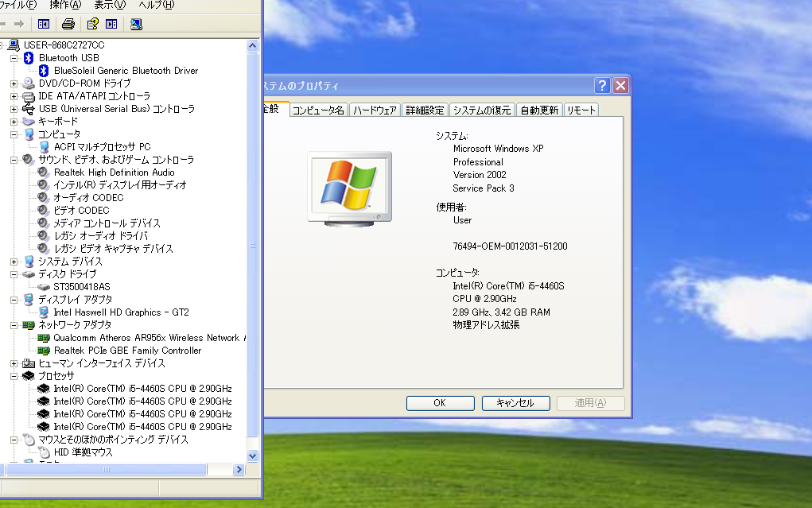Click the ACPI マルチプロセッサ PC icon
812x508 pixels.
click(44, 147)
